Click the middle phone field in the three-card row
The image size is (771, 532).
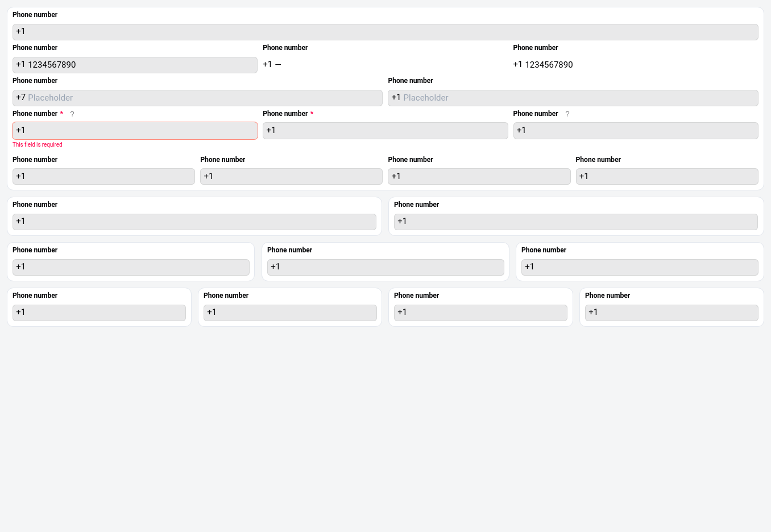(385, 267)
